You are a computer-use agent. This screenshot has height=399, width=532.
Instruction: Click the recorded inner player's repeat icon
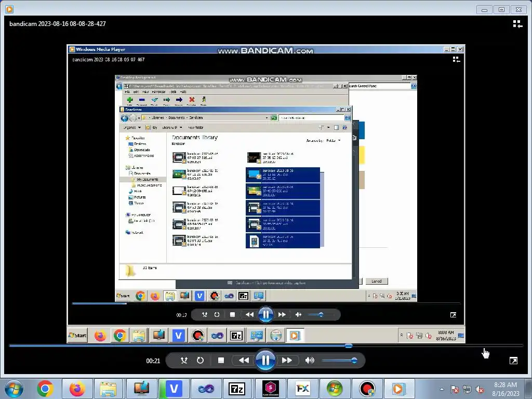217,314
